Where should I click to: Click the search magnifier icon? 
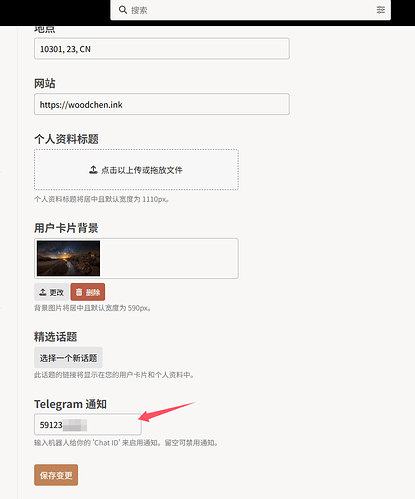tap(123, 10)
